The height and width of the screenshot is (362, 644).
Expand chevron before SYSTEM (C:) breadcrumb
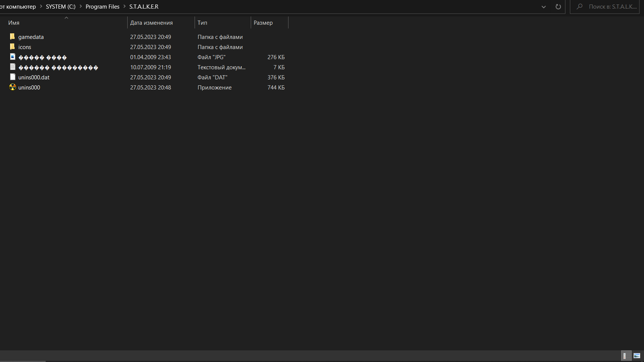(41, 7)
